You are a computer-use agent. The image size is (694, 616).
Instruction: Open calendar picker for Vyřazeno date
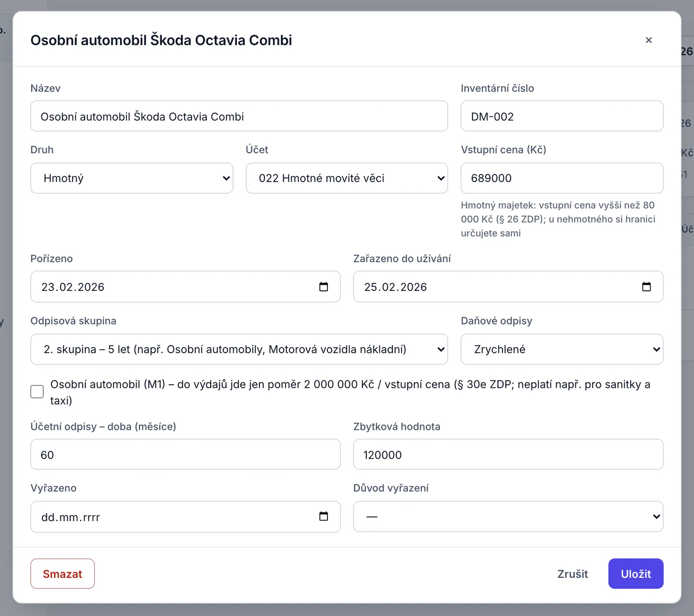click(x=324, y=516)
